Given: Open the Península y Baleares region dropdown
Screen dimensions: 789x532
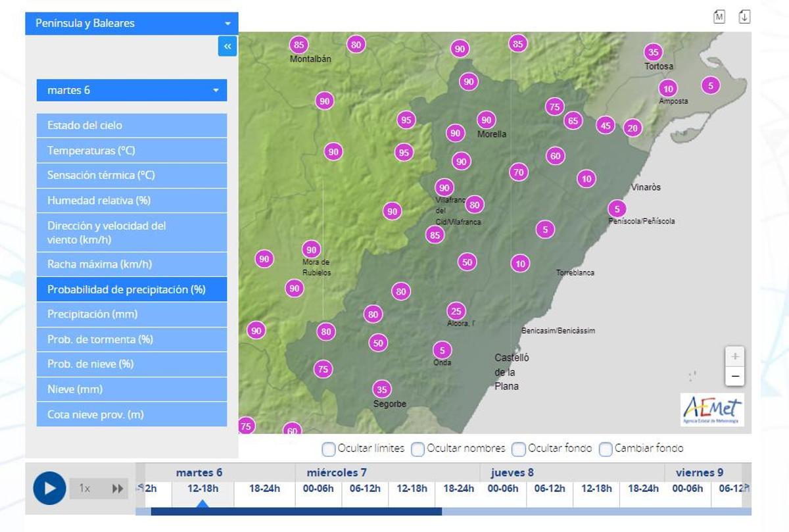Looking at the screenshot, I should click(x=131, y=23).
